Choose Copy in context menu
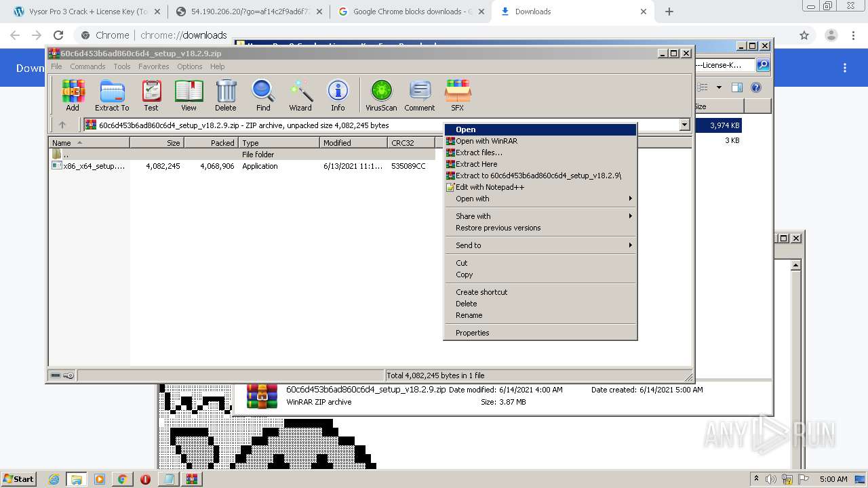Image resolution: width=868 pixels, height=488 pixels. 540,274
